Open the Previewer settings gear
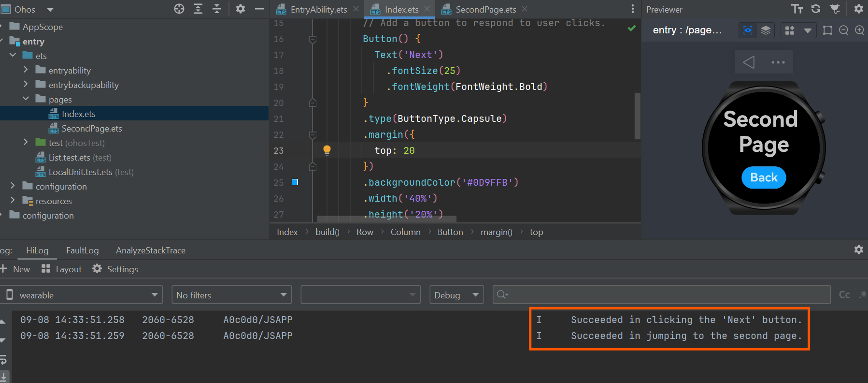Viewport: 868px width, 383px height. (858, 9)
